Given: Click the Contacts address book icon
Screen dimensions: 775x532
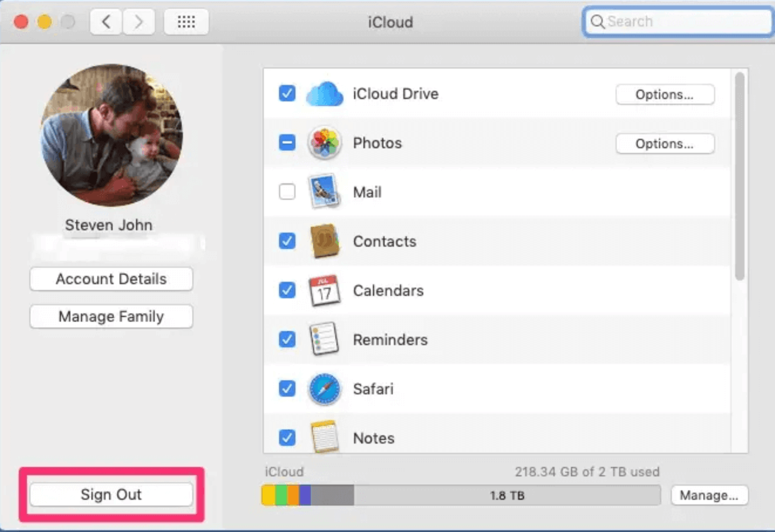Looking at the screenshot, I should click(x=325, y=241).
